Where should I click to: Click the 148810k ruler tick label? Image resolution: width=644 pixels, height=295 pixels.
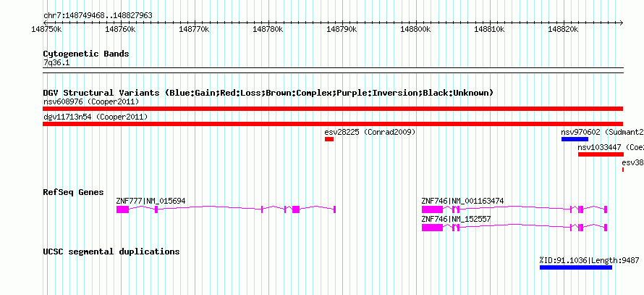tap(489, 30)
